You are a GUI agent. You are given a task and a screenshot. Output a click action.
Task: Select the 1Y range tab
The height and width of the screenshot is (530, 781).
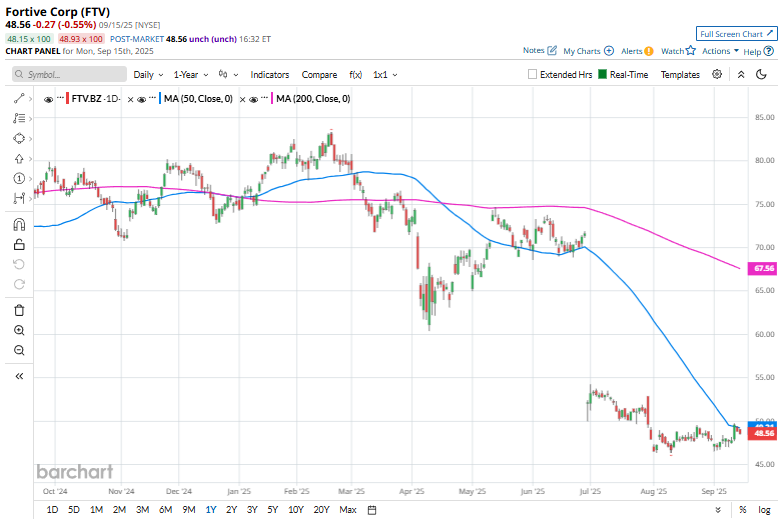coord(211,510)
